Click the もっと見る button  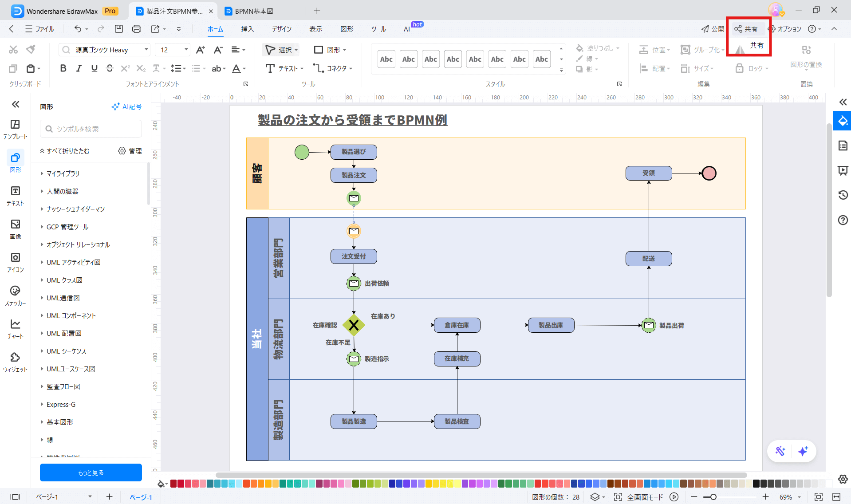click(x=91, y=472)
